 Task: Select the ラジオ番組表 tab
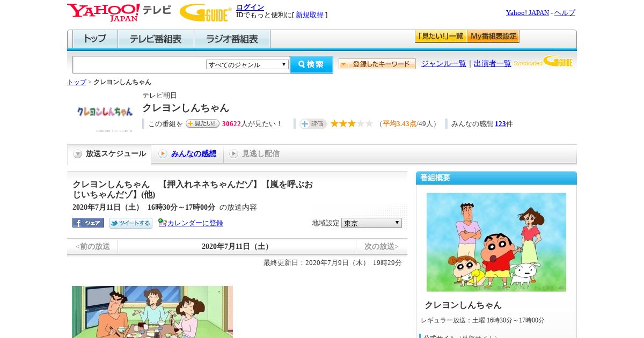[232, 39]
